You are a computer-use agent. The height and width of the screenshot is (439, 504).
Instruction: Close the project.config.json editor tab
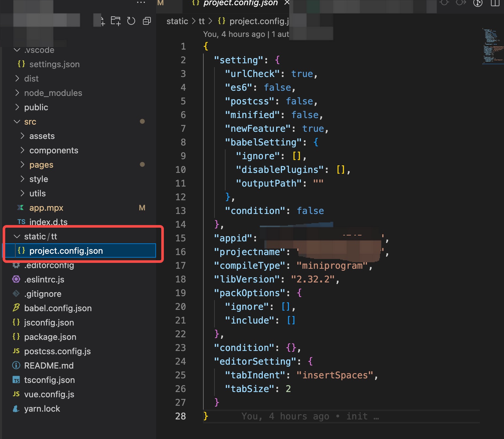coord(287,3)
